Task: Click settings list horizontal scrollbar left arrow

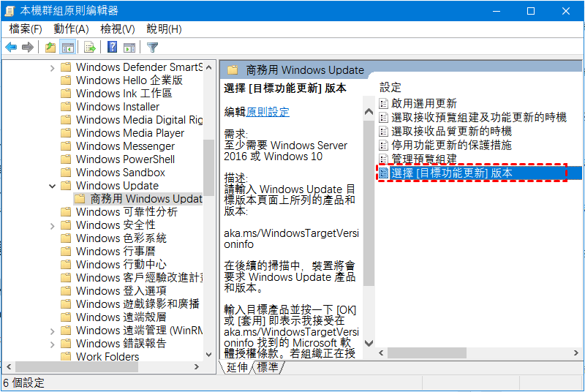Action: 381,353
